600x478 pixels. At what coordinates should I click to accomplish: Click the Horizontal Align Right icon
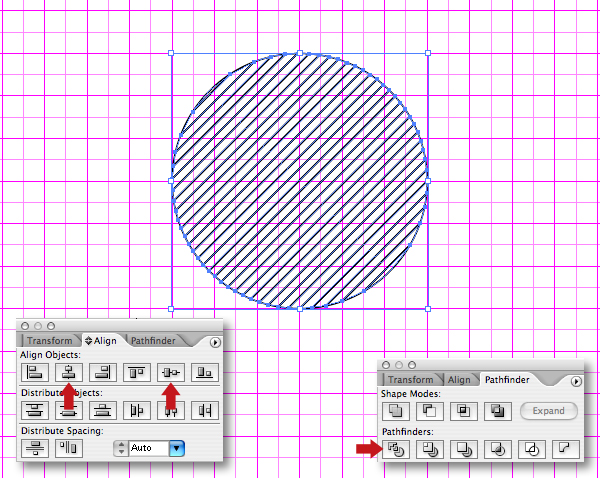(103, 372)
